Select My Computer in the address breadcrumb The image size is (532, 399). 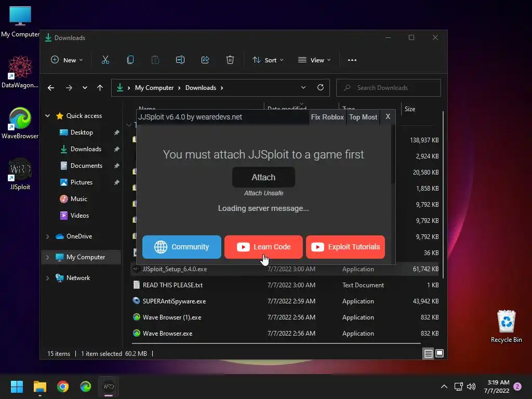tap(154, 88)
